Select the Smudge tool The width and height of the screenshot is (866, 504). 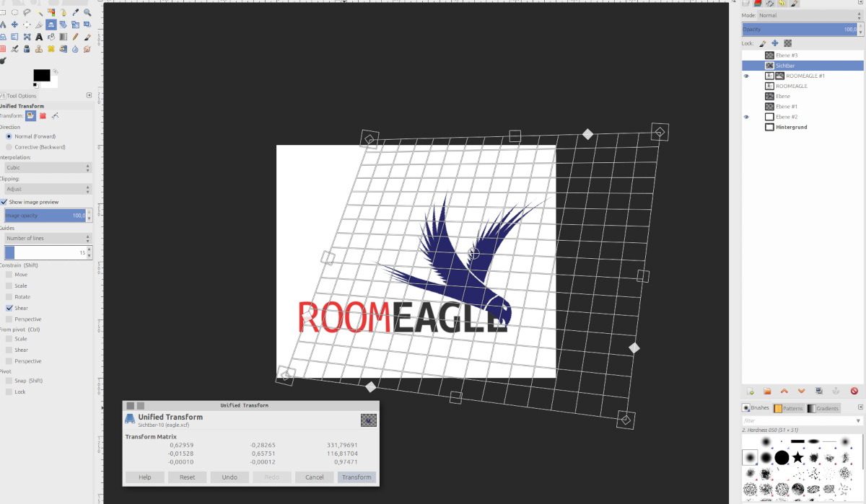tap(87, 48)
